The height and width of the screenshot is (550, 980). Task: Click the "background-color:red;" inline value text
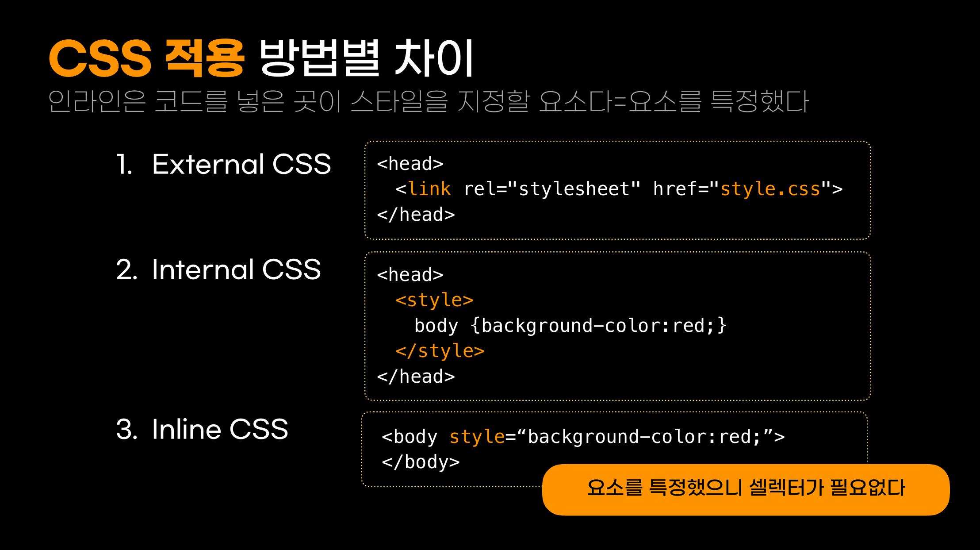click(x=645, y=437)
